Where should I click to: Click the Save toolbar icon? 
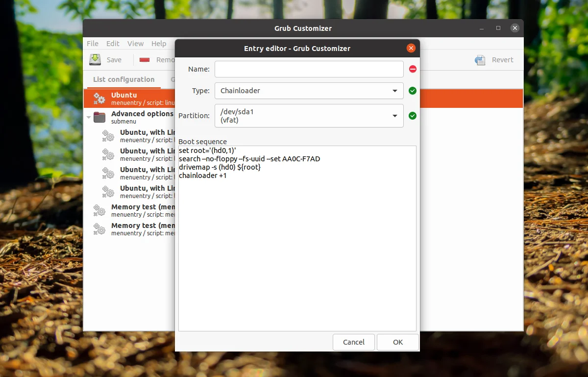click(x=95, y=60)
